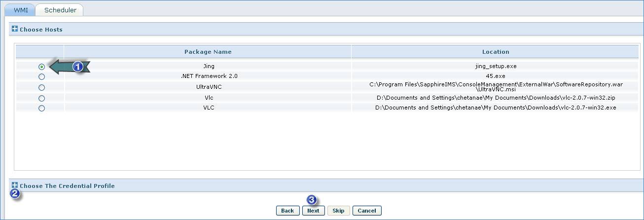Expand Choose The Credential Profile plus icon
644x220 pixels.
click(x=15, y=185)
